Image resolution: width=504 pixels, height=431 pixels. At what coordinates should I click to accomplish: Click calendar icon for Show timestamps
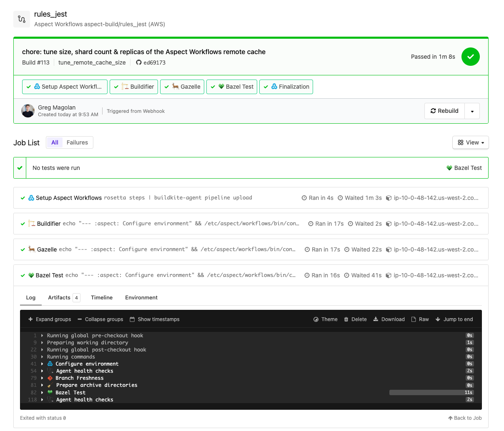pyautogui.click(x=132, y=319)
